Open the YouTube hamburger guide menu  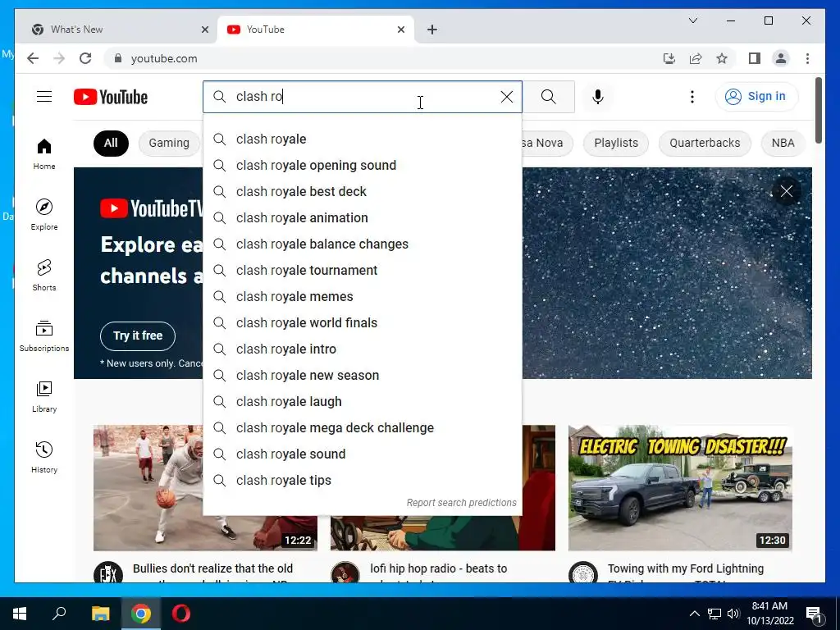coord(44,97)
